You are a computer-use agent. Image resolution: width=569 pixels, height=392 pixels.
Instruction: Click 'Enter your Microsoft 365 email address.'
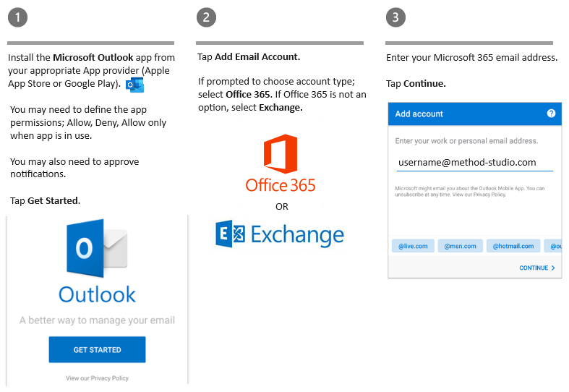pos(471,58)
